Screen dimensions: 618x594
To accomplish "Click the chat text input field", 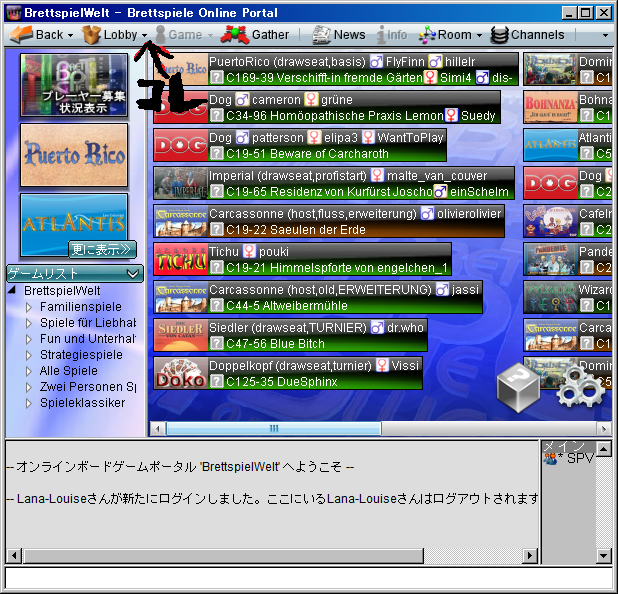I will pos(308,578).
